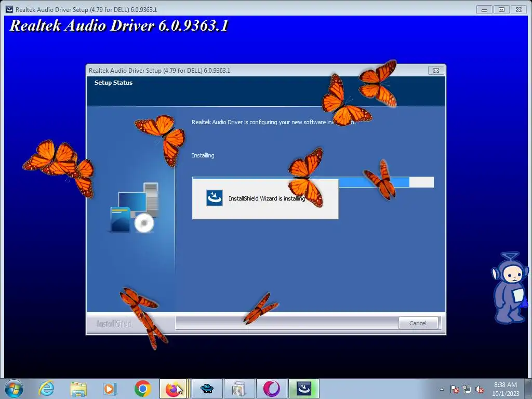The image size is (532, 399).
Task: Switch to the InstallShield setup taskbar button
Action: click(x=304, y=389)
